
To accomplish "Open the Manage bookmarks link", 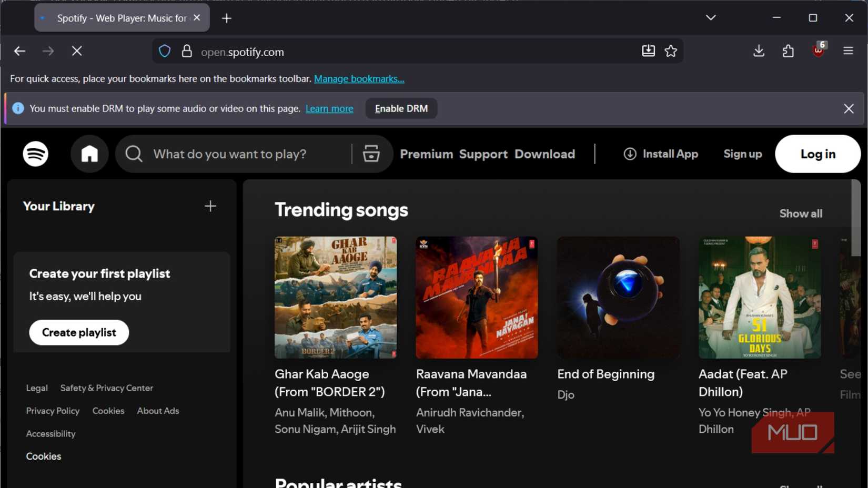I will (x=359, y=78).
